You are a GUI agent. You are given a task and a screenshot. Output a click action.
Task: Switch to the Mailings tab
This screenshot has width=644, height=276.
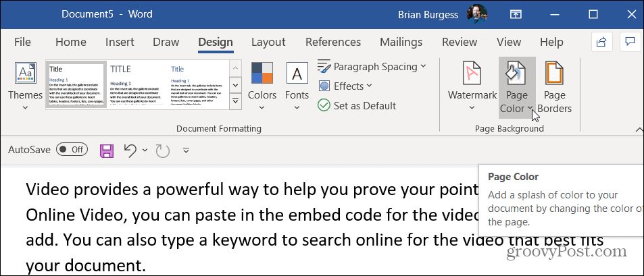point(401,42)
